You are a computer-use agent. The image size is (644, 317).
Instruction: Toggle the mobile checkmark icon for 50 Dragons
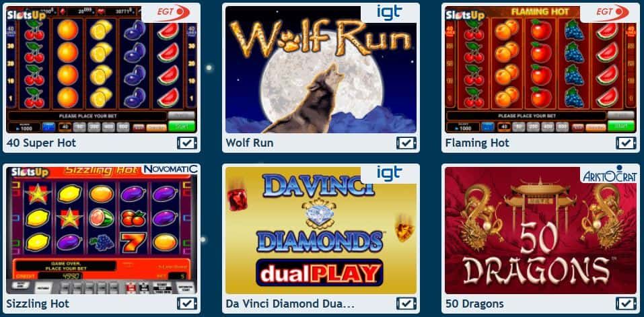click(x=626, y=304)
